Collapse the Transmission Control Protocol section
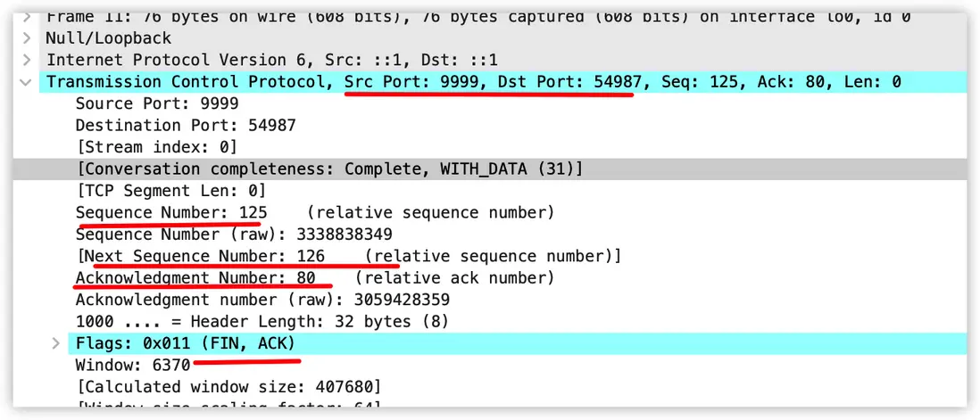This screenshot has height=420, width=980. pyautogui.click(x=27, y=82)
